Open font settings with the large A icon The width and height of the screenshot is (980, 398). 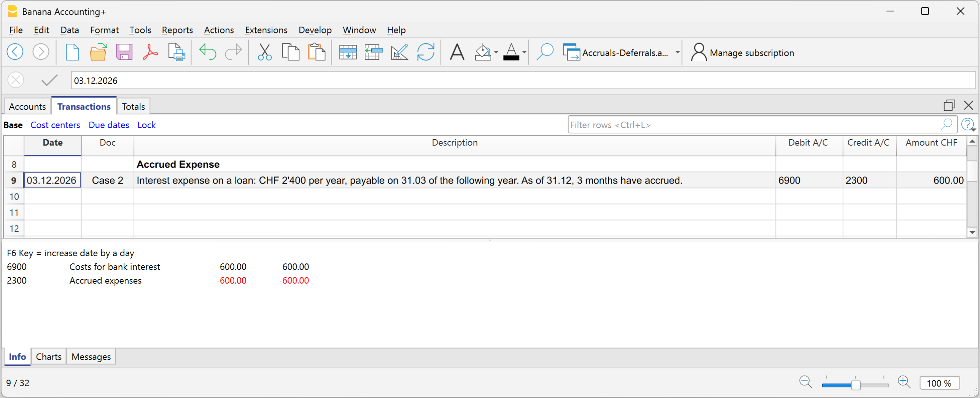(x=457, y=52)
